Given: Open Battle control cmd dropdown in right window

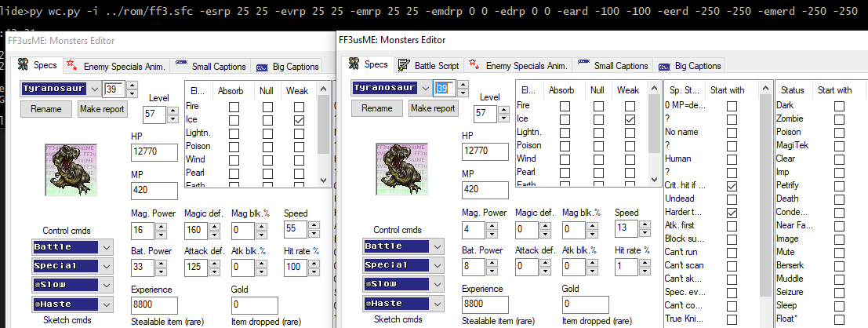Looking at the screenshot, I should (438, 246).
